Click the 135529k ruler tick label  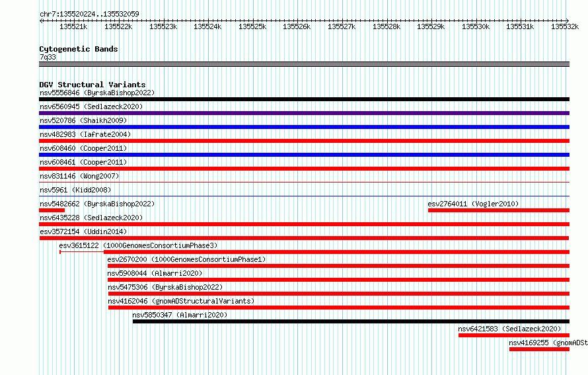[x=431, y=26]
